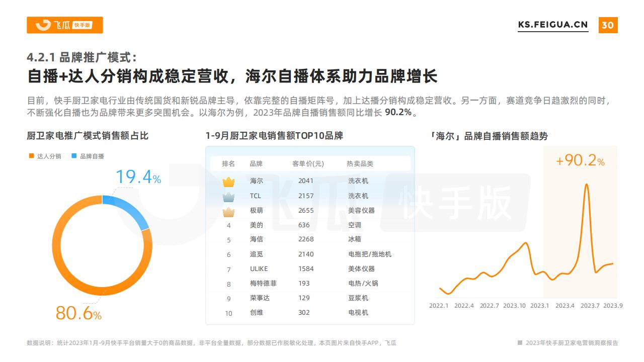This screenshot has height=362, width=644.
Task: Click rank number 10
Action: tap(229, 313)
